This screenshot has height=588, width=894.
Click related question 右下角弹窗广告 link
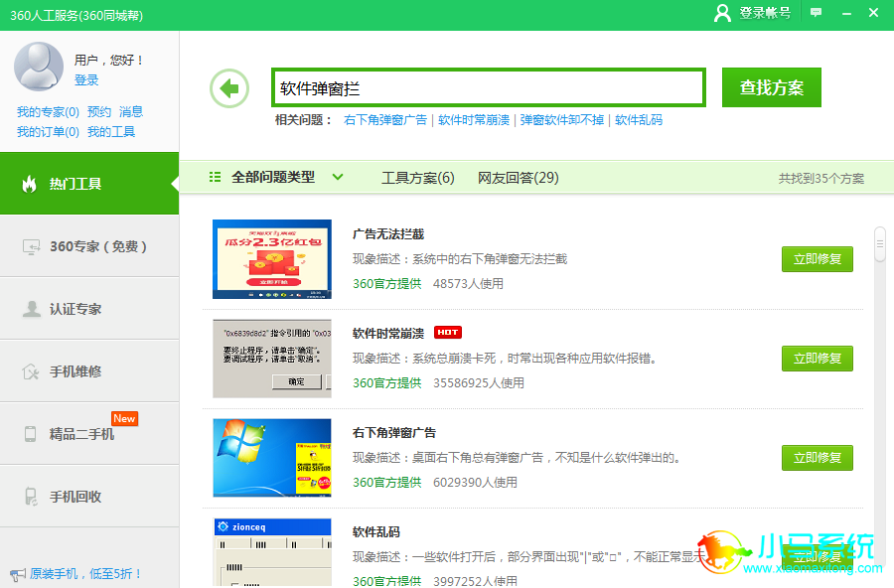pyautogui.click(x=385, y=120)
